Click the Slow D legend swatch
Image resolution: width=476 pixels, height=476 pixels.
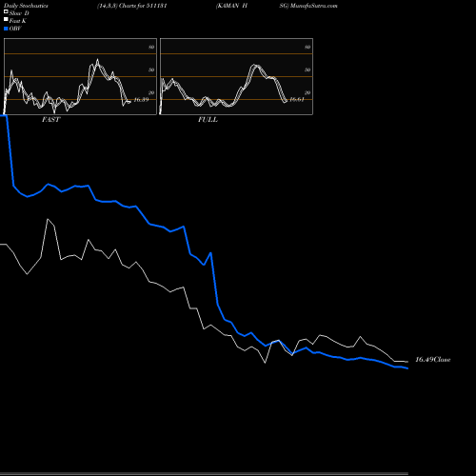6,12
